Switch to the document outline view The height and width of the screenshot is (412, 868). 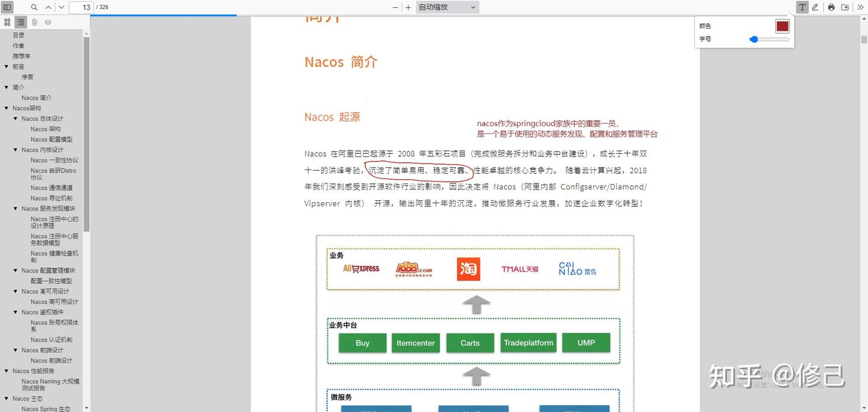coord(20,22)
